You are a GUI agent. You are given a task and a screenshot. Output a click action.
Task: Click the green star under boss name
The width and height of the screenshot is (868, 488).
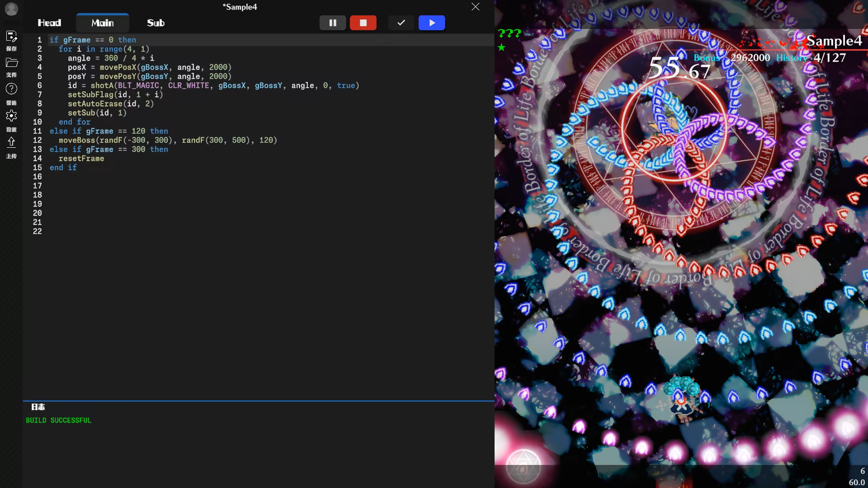[501, 47]
